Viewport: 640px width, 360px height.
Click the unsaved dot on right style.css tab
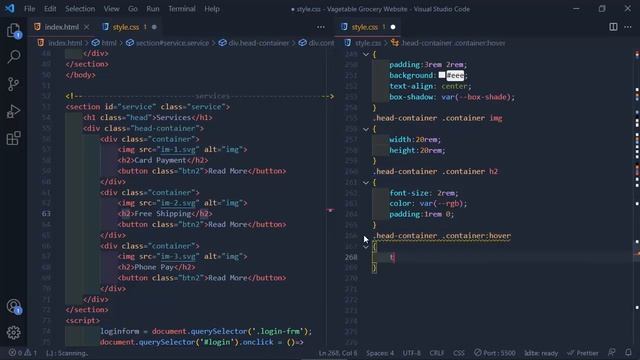(x=393, y=27)
